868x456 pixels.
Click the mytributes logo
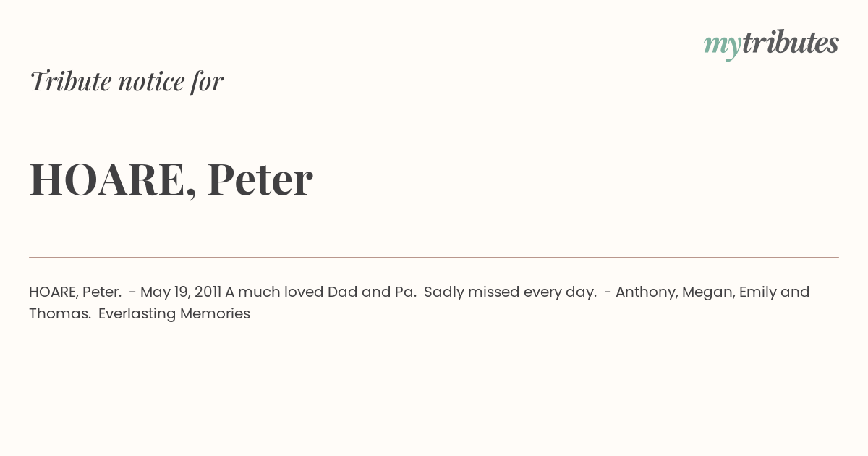771,45
